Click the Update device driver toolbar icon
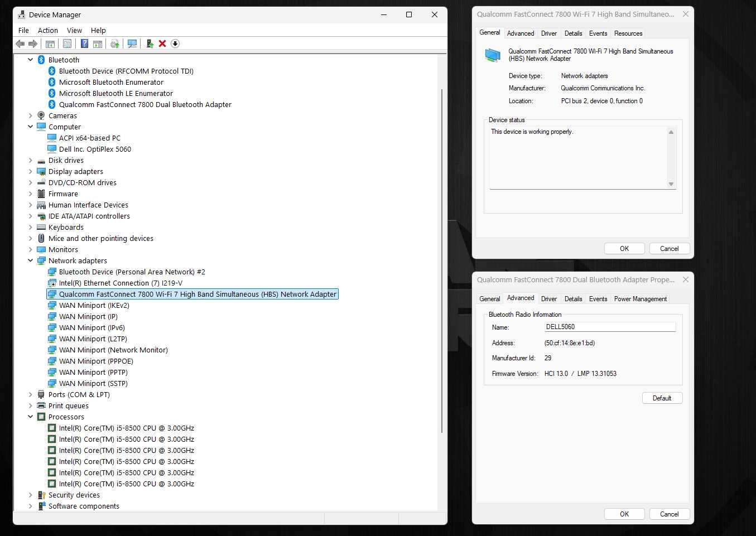 115,44
